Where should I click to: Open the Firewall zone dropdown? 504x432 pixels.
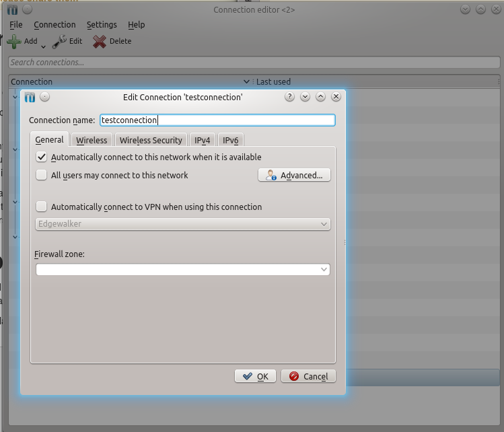[183, 269]
